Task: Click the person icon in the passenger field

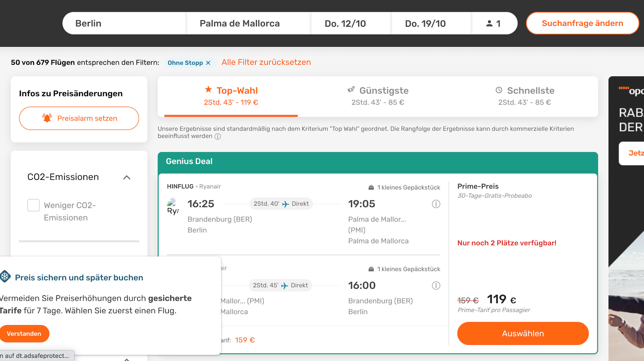Action: [x=490, y=23]
